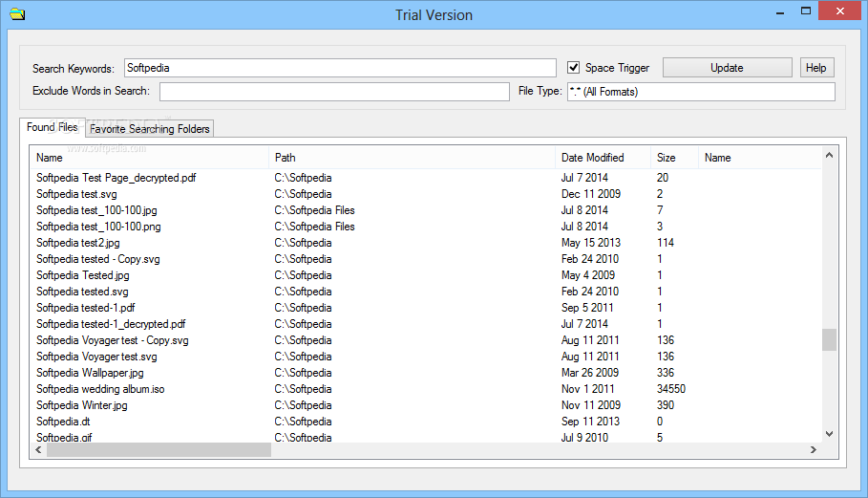
Task: Switch to the Found Files tab
Action: coord(52,127)
